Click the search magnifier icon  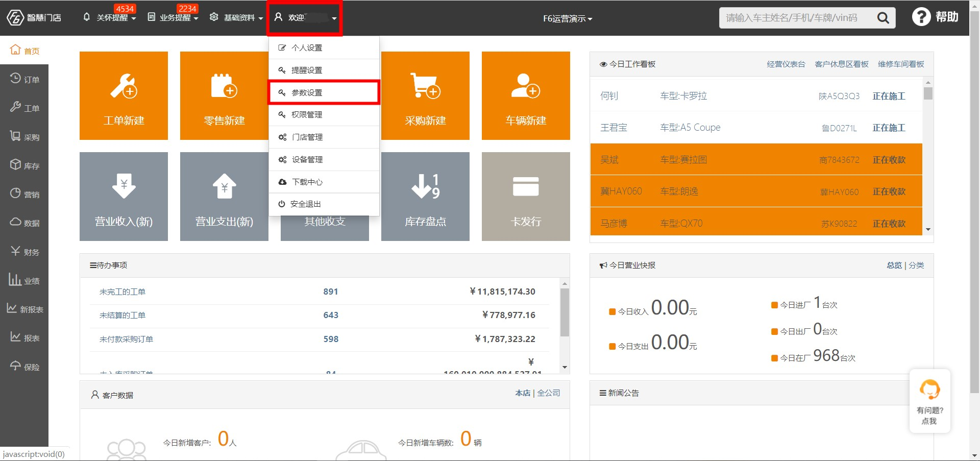883,18
